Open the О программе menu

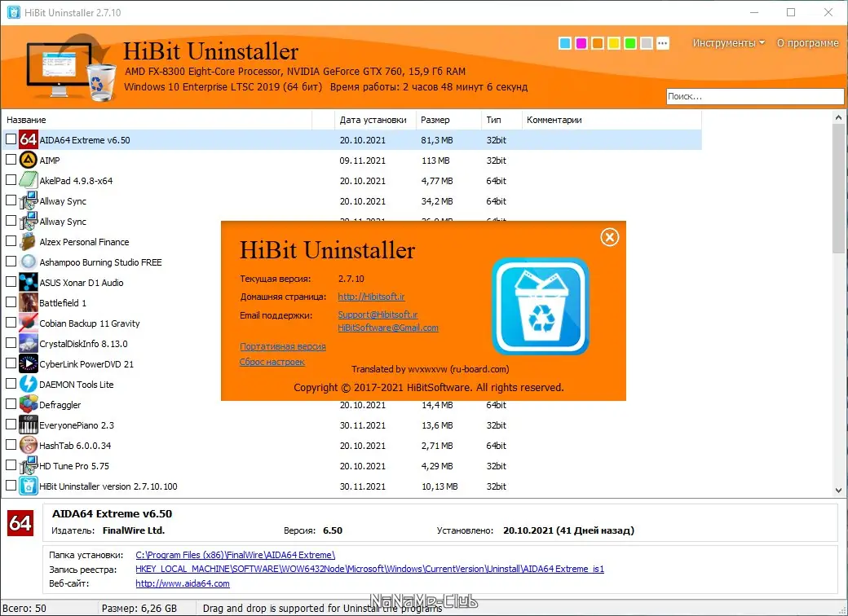[x=807, y=43]
